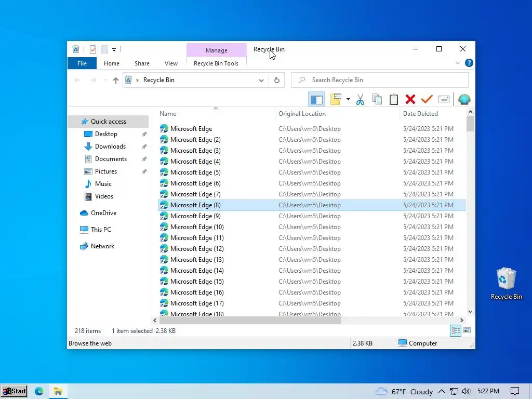The image size is (532, 399).
Task: Expand the ribbon with chevron arrow
Action: pos(457,63)
